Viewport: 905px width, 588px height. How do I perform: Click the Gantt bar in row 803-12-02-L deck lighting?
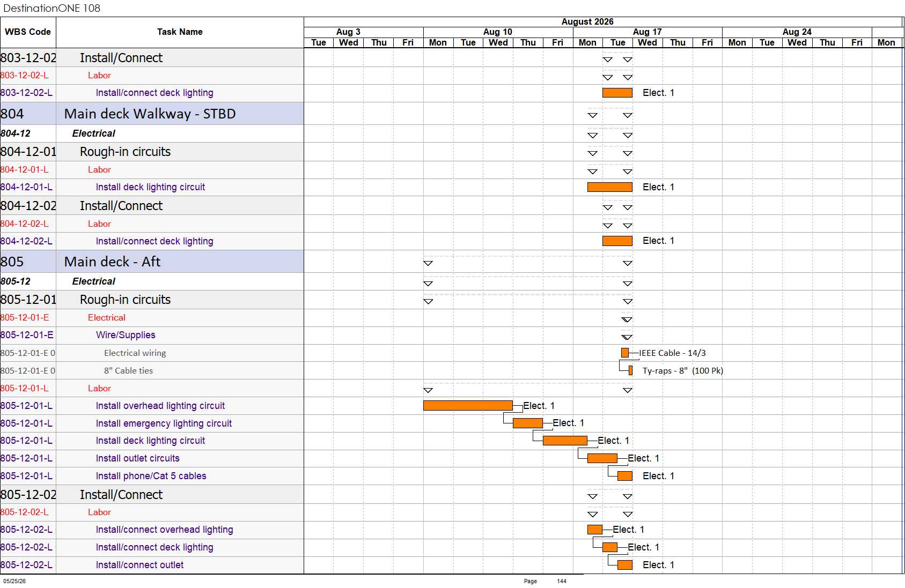click(617, 93)
